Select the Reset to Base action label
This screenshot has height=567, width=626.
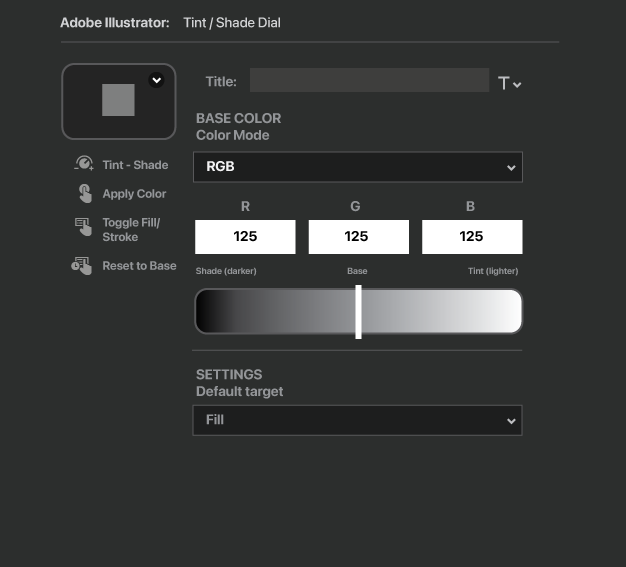point(139,266)
